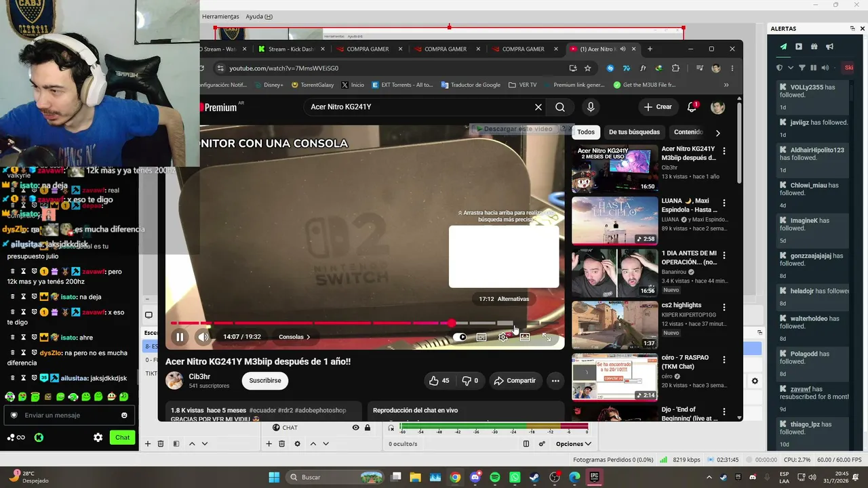Image resolution: width=868 pixels, height=488 pixels.
Task: Toggle autoplay switch in the video player
Action: [x=460, y=337]
